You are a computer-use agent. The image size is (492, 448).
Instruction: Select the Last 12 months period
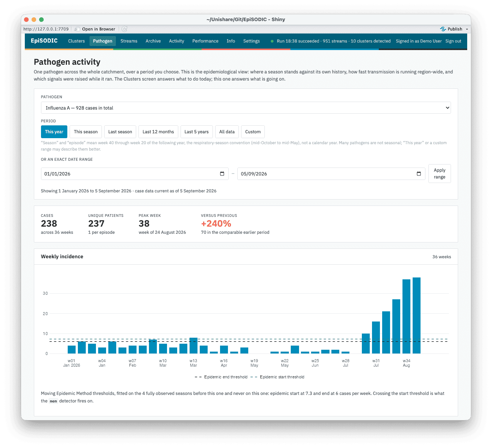pos(158,132)
